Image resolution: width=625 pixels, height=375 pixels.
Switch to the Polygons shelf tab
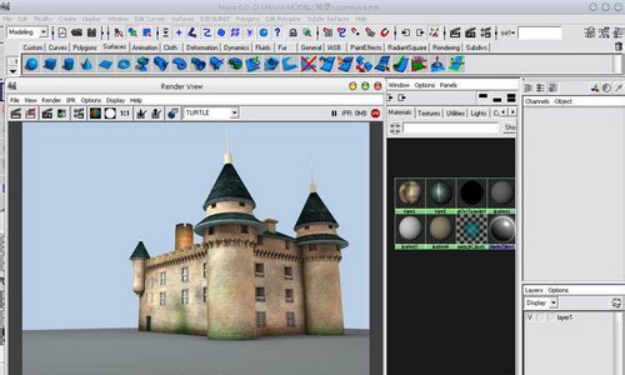click(85, 47)
